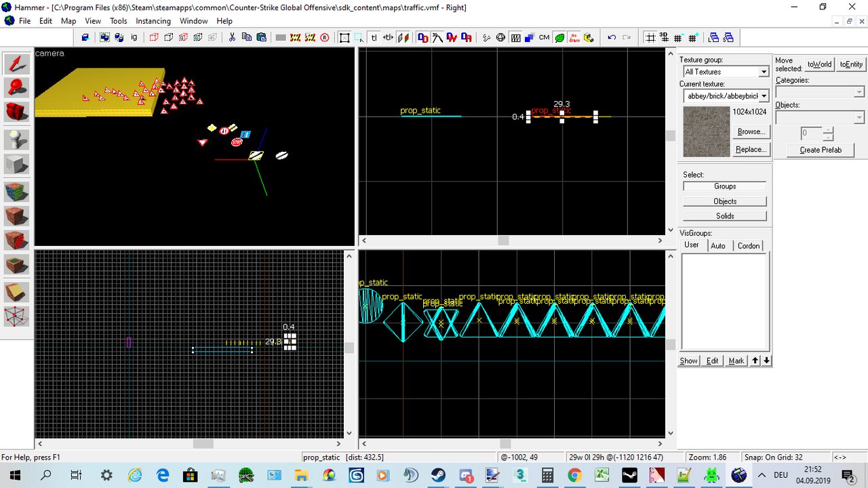Move the visgroup up with arrow

click(x=755, y=361)
